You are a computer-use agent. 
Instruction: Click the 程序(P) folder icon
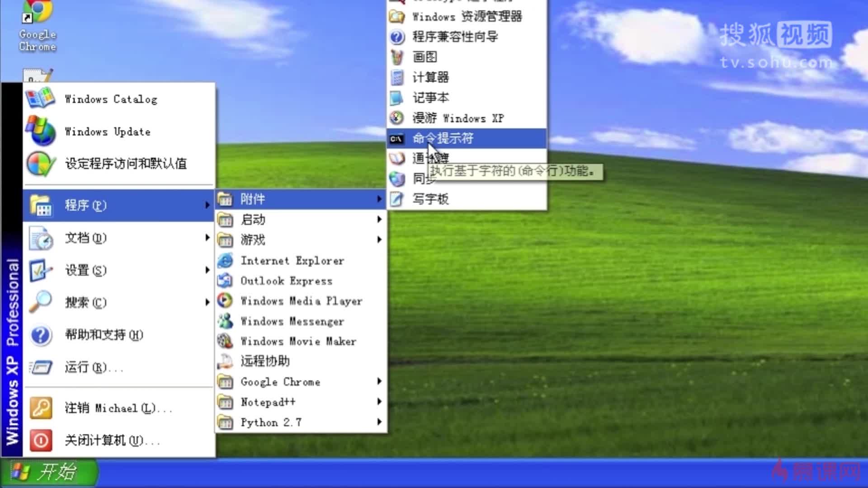pos(41,205)
